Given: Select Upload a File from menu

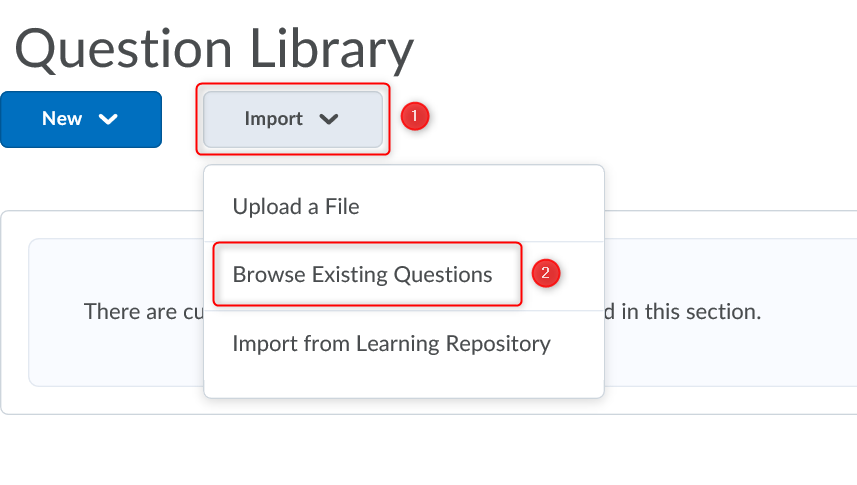Looking at the screenshot, I should (x=296, y=207).
